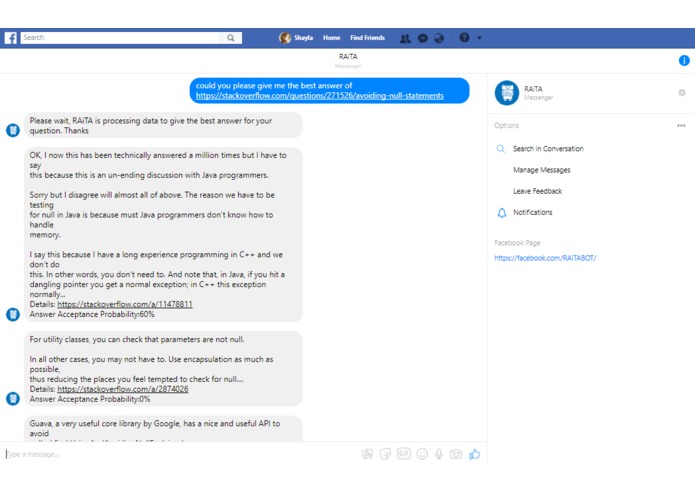This screenshot has width=695, height=494.
Task: Click RAiTA name in sidebar header
Action: 533,89
